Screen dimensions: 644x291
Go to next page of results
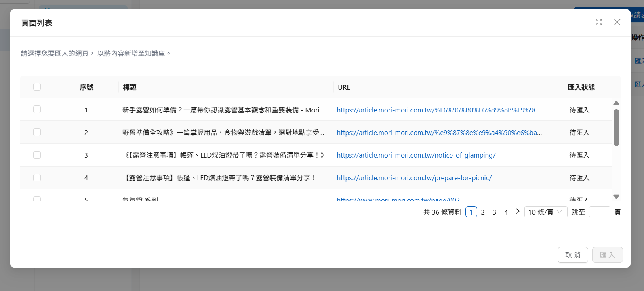click(518, 211)
